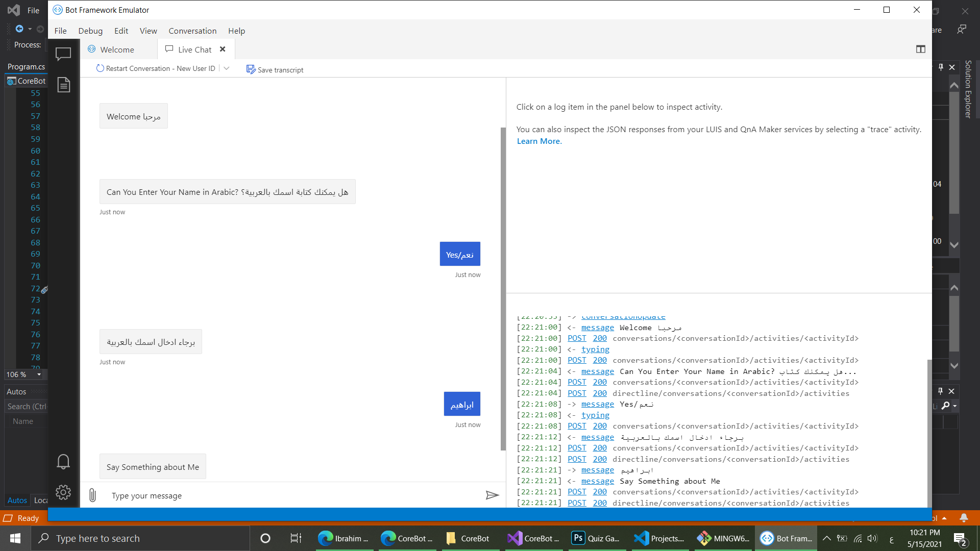Open Task View on the taskbar
Image resolution: width=980 pixels, height=551 pixels.
296,538
